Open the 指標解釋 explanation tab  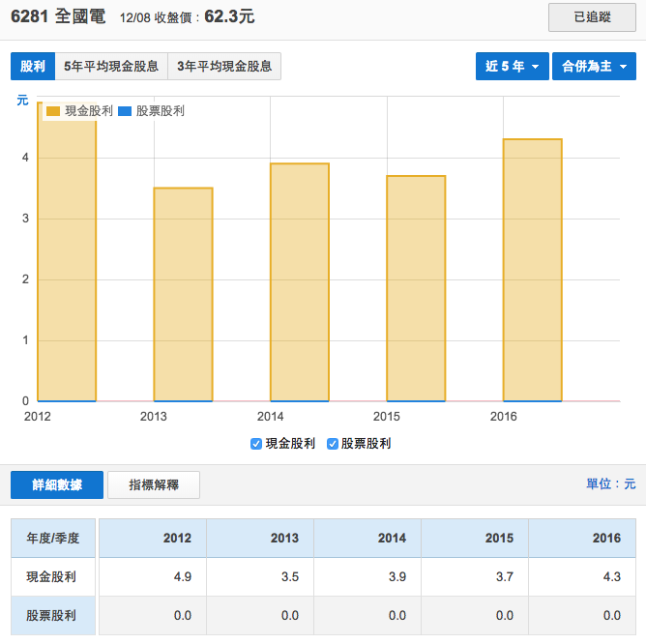tap(154, 484)
